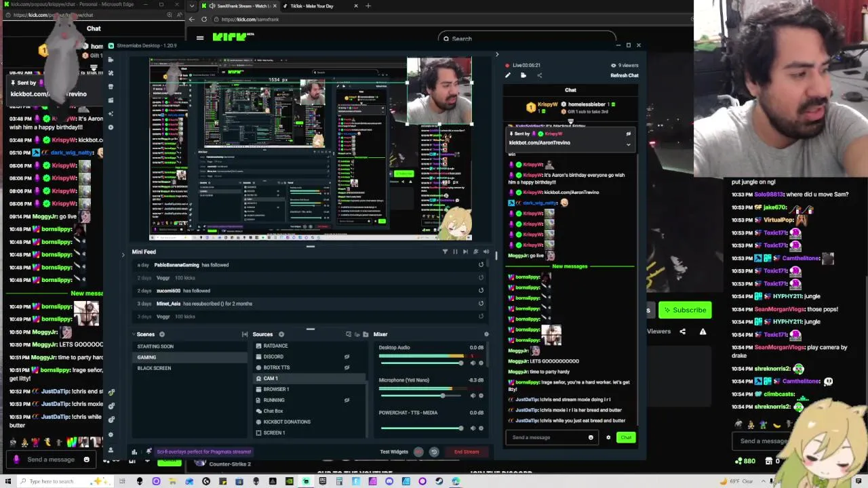Click Test Widgets in Streamlabs footer

pyautogui.click(x=394, y=451)
